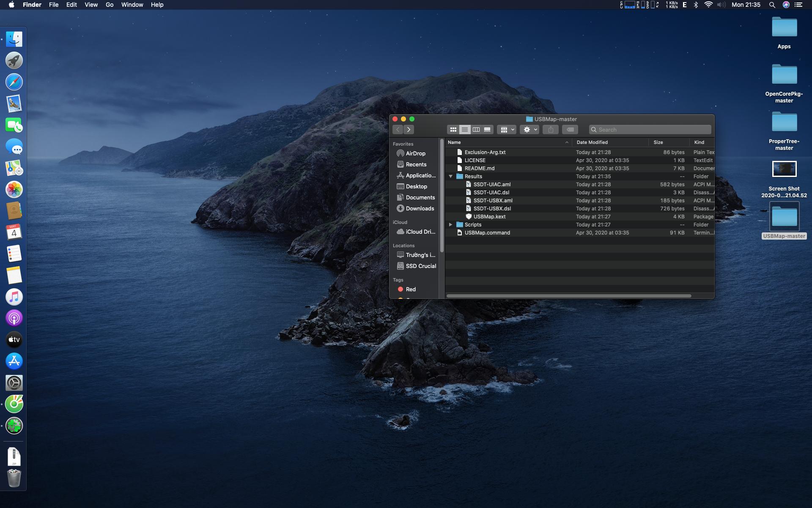Open the Wi-Fi status menu

click(x=708, y=5)
